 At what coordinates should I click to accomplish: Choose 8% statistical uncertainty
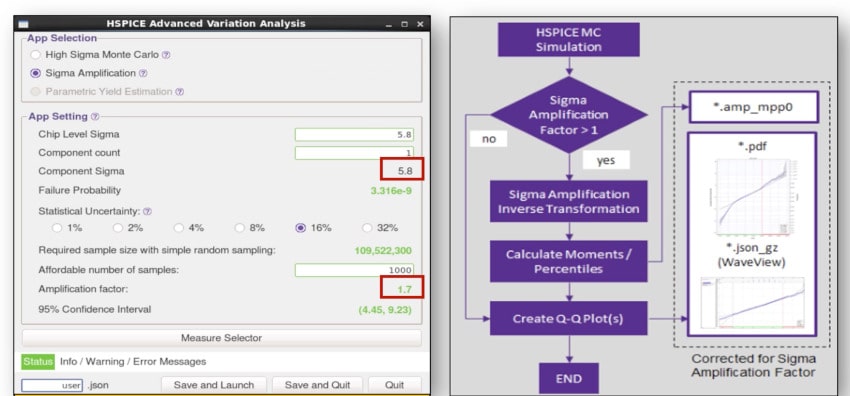(239, 228)
